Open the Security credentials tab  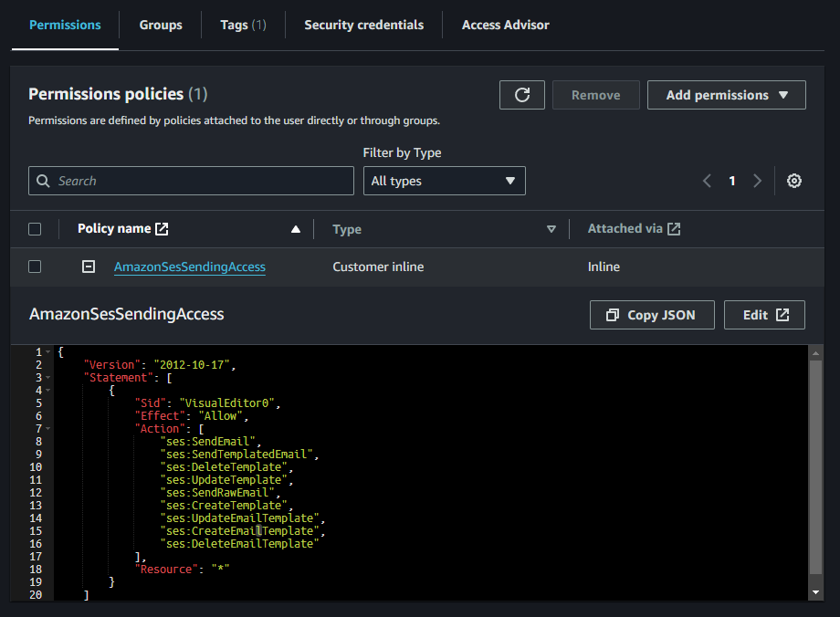pos(363,25)
